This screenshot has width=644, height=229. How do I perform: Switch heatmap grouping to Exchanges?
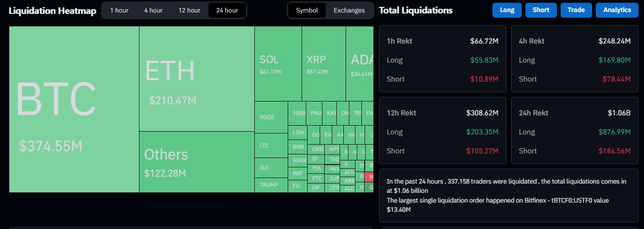tap(349, 10)
